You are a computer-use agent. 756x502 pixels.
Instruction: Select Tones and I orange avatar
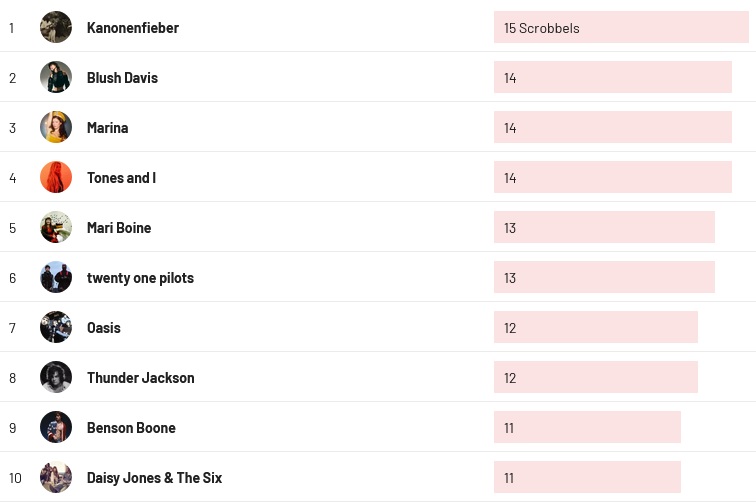56,177
